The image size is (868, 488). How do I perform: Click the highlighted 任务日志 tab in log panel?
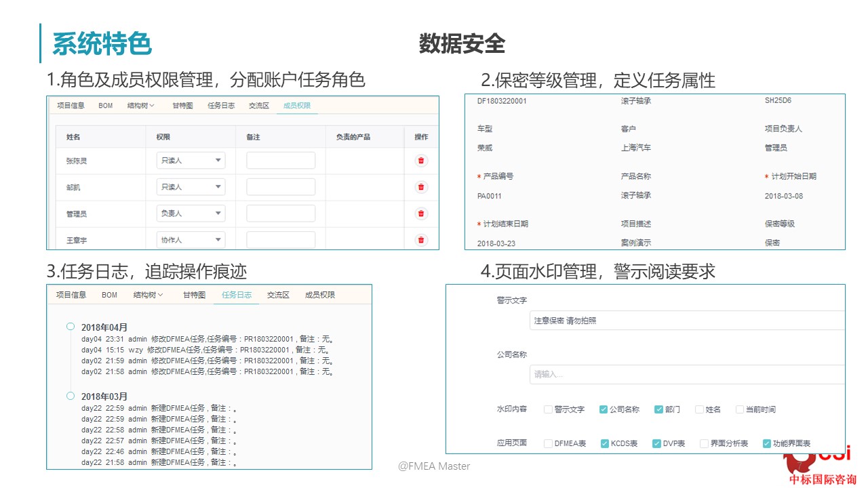click(x=237, y=295)
